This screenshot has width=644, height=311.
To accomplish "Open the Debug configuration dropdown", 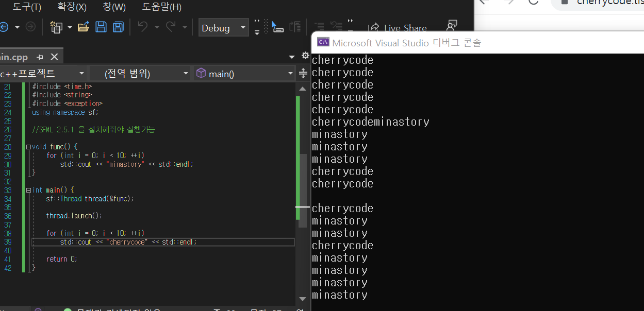I will click(x=224, y=28).
